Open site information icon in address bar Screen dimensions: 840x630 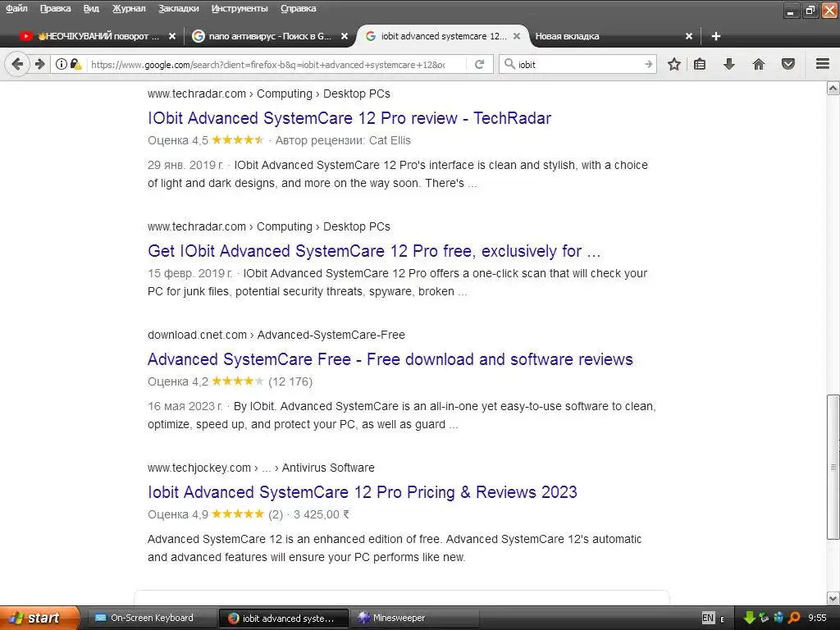62,64
